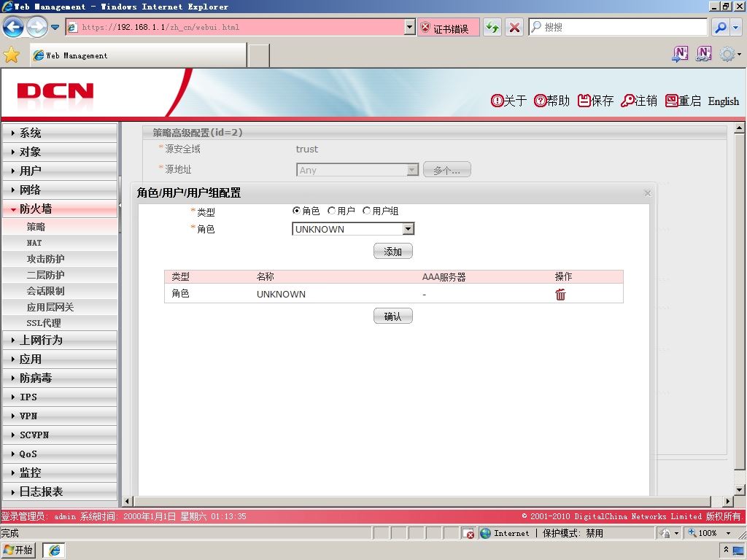Open the 攻击防护 submenu item
747x560 pixels.
point(60,259)
